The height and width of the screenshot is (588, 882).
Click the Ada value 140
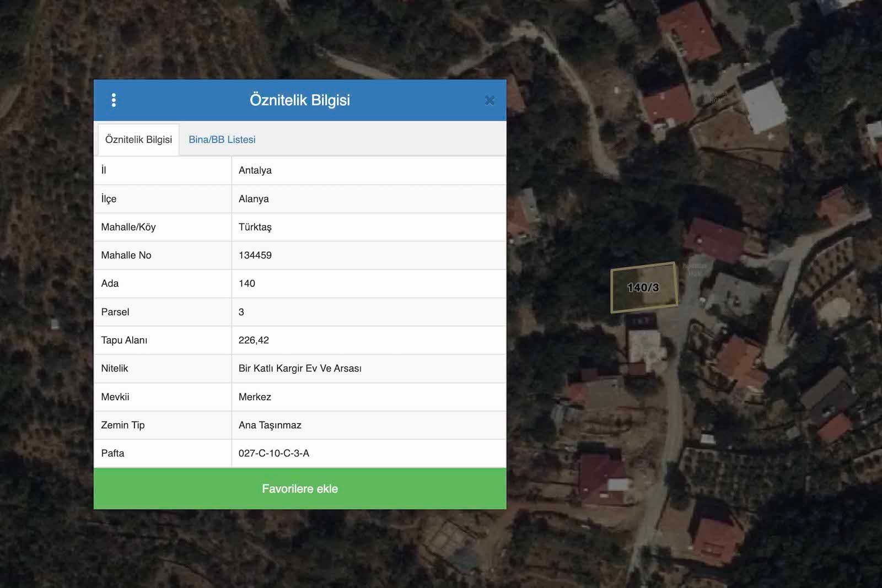point(246,283)
